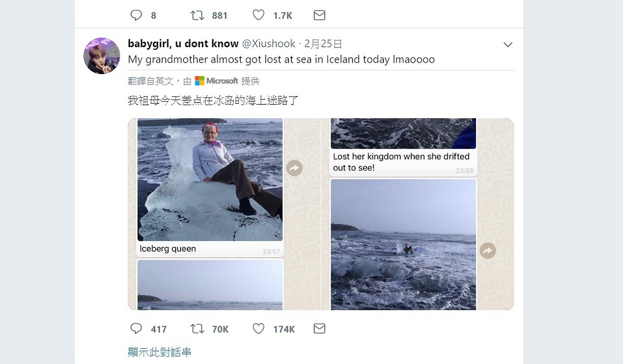
Task: Open the tweet options chevron menu
Action: 508,45
